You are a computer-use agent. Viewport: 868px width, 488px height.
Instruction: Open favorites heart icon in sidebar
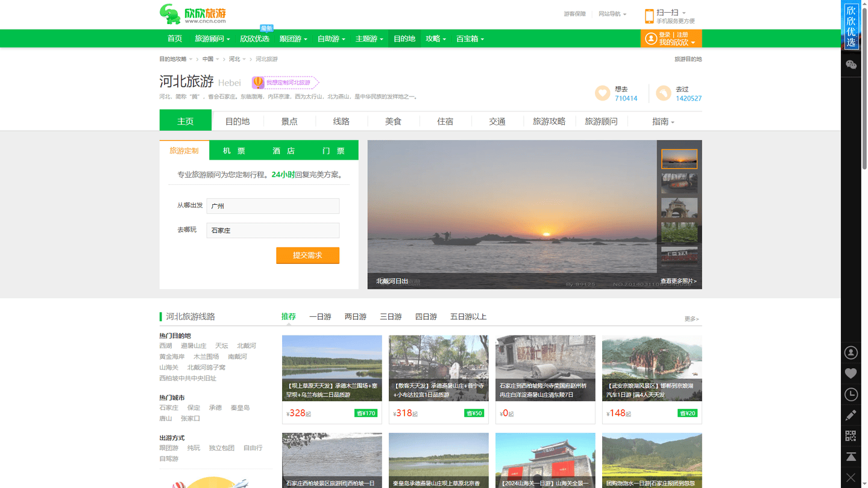[851, 374]
